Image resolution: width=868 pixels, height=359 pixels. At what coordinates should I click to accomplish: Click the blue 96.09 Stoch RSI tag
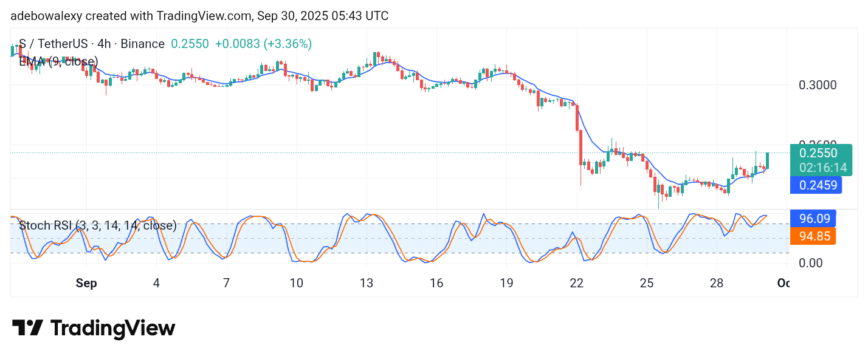tap(815, 218)
